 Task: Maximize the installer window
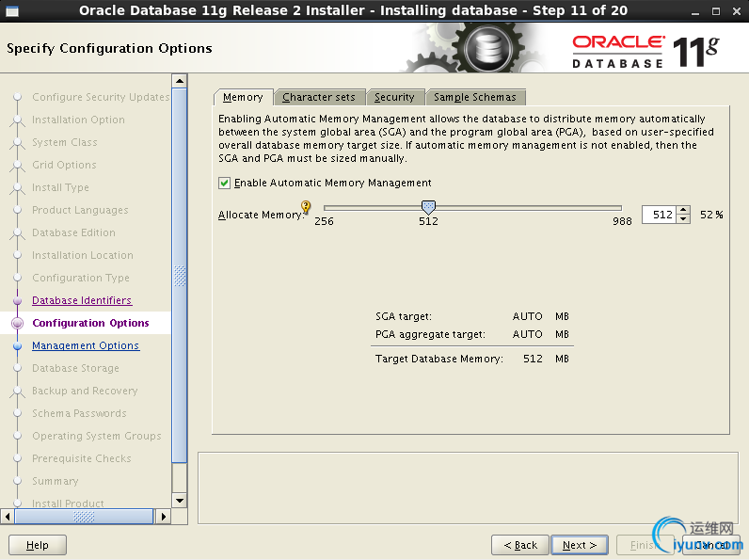pos(715,11)
